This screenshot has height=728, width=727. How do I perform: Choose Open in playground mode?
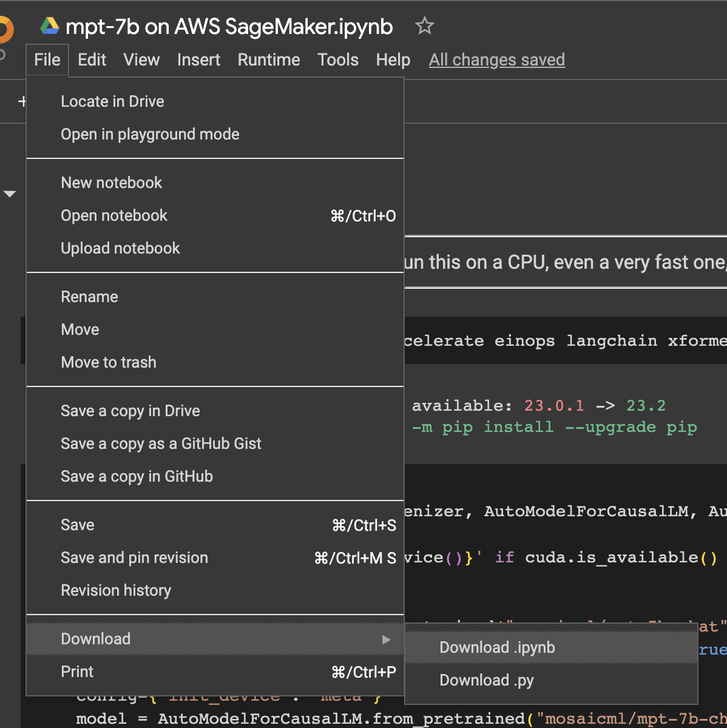(150, 134)
